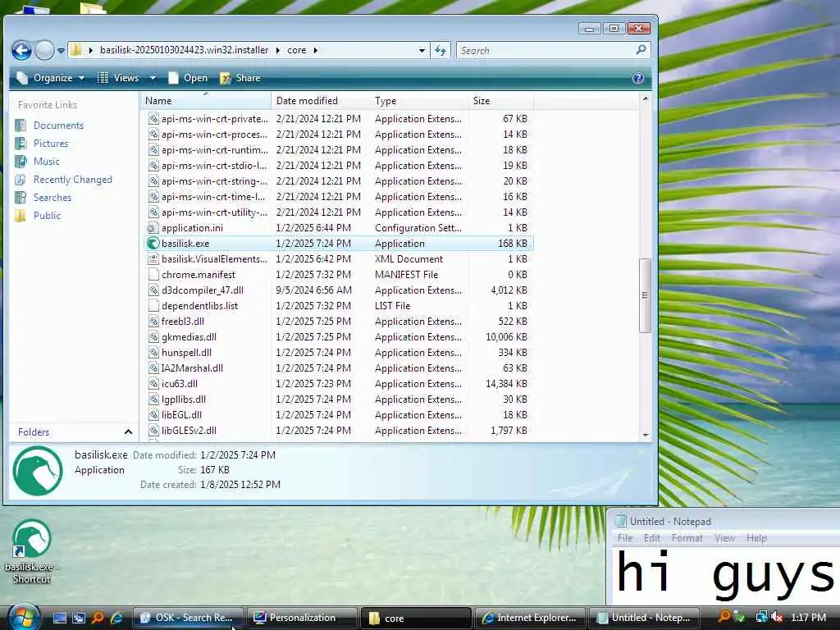The width and height of the screenshot is (840, 630).
Task: Open the Format menu in Notepad
Action: (x=687, y=538)
